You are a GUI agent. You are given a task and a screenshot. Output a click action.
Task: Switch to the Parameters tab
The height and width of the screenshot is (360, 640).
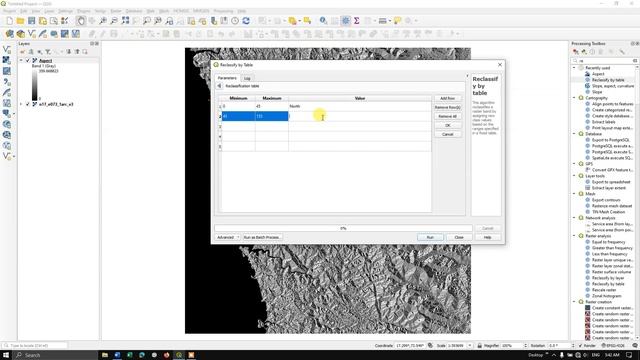pos(227,78)
